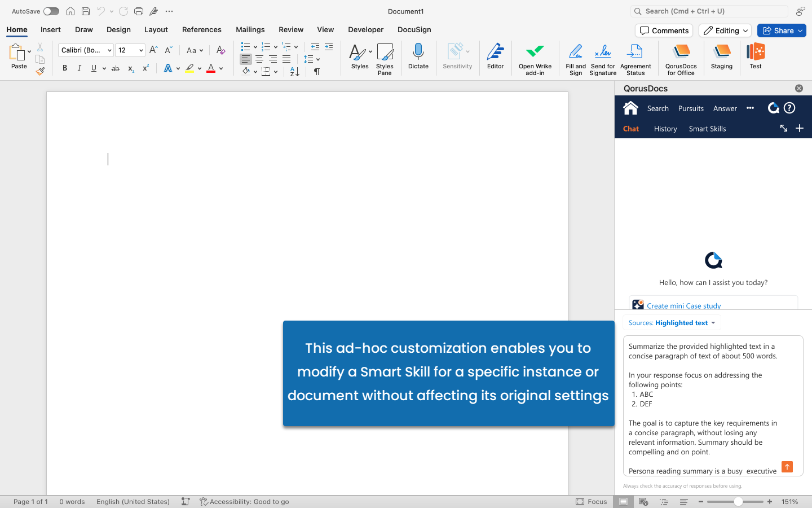This screenshot has height=508, width=812.
Task: Click the Paste clipboard icon
Action: click(17, 52)
